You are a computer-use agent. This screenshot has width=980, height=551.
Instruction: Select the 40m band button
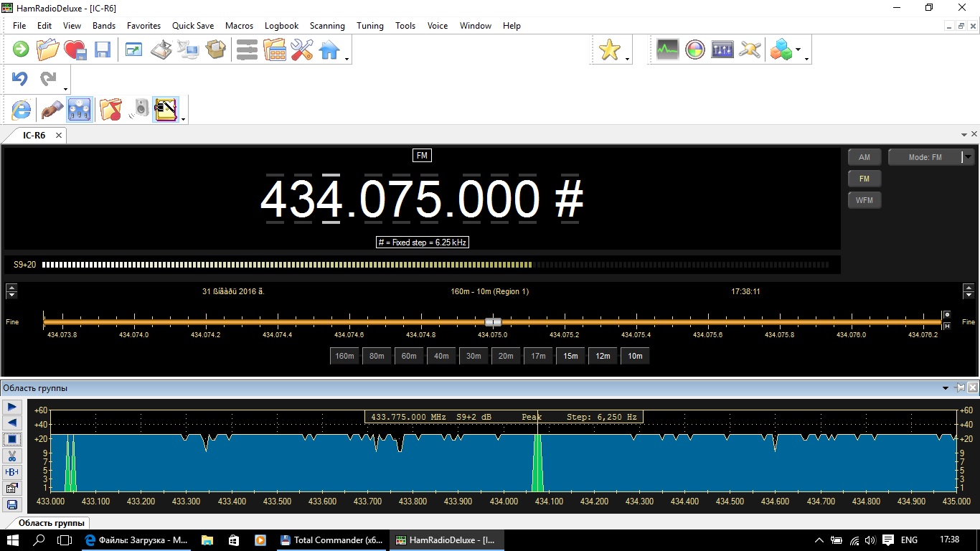441,356
